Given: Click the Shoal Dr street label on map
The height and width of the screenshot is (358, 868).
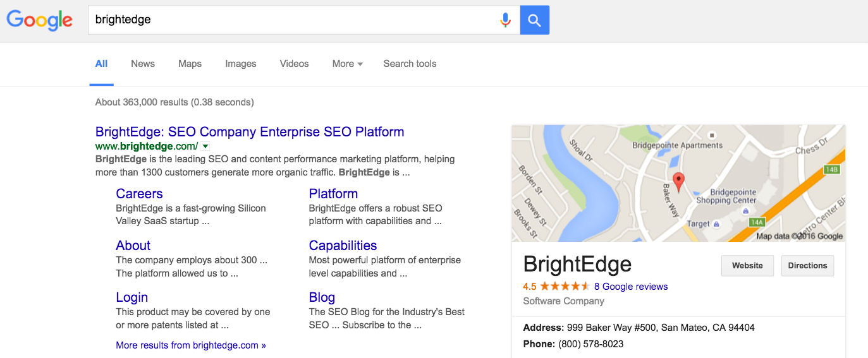Looking at the screenshot, I should click(580, 151).
